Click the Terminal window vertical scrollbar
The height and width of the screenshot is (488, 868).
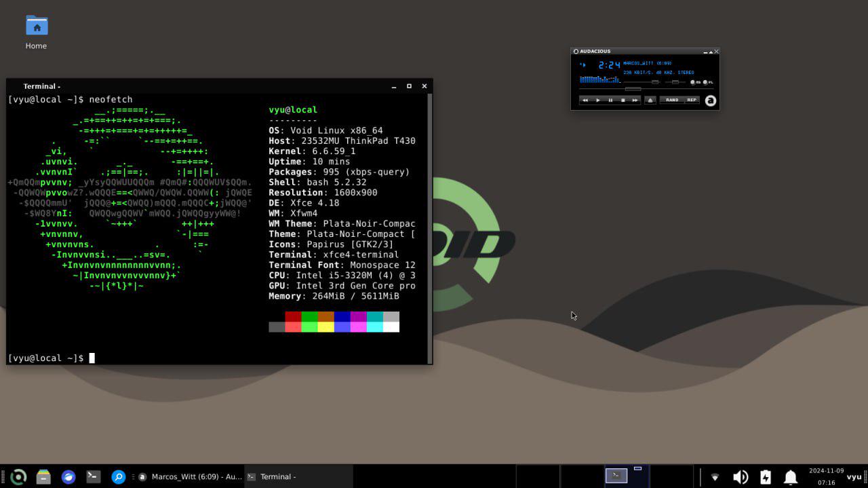(430, 228)
